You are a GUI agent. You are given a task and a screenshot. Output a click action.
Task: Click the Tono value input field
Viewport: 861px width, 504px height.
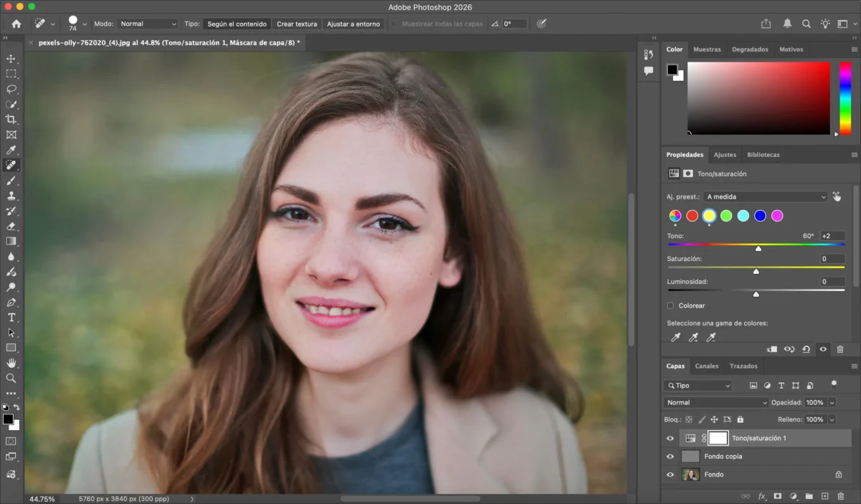(832, 236)
